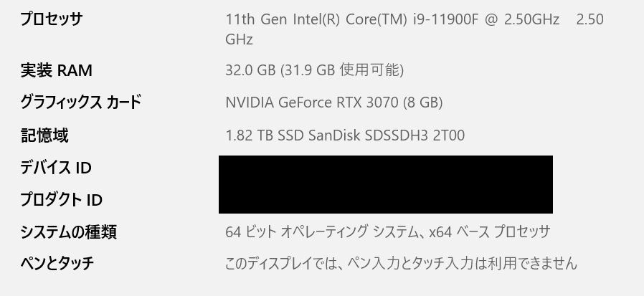This screenshot has width=644, height=296.
Task: Select the 32.0 GB installed RAM value
Action: 250,70
